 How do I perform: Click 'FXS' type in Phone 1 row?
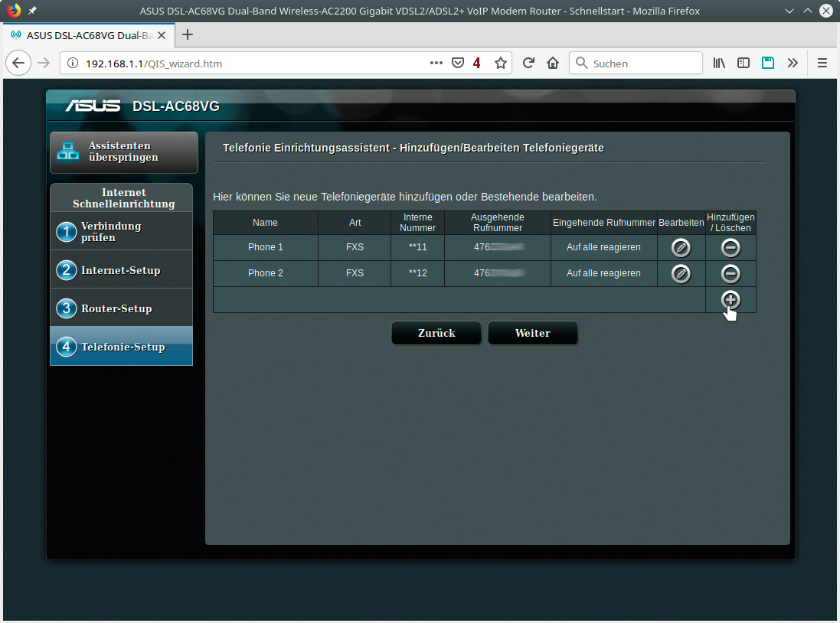point(355,247)
